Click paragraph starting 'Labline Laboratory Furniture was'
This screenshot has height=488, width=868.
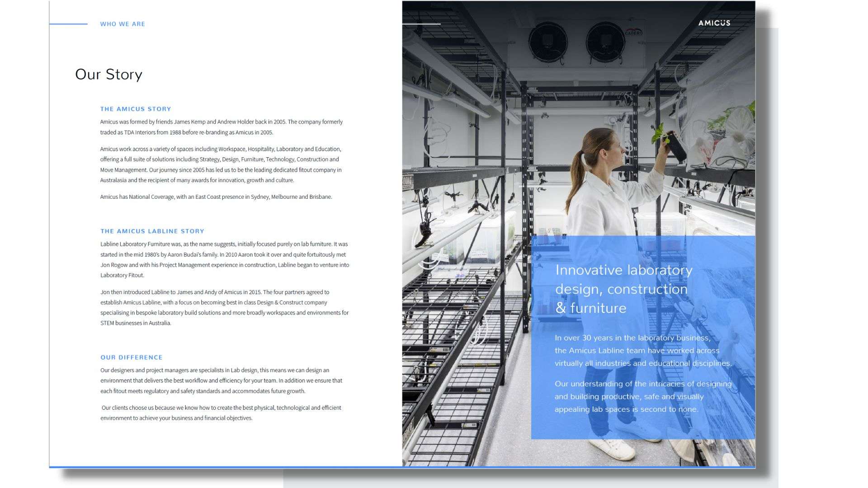coord(225,260)
